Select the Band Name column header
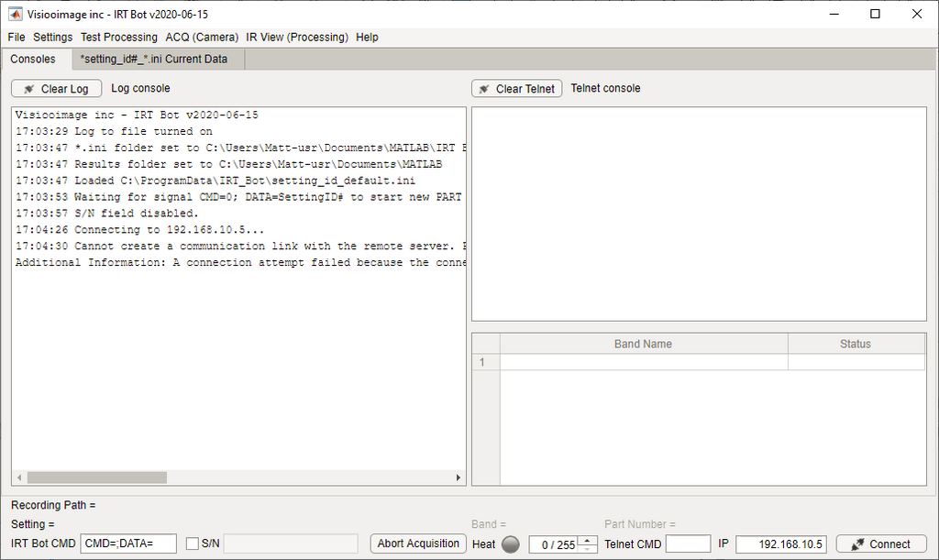 [643, 345]
